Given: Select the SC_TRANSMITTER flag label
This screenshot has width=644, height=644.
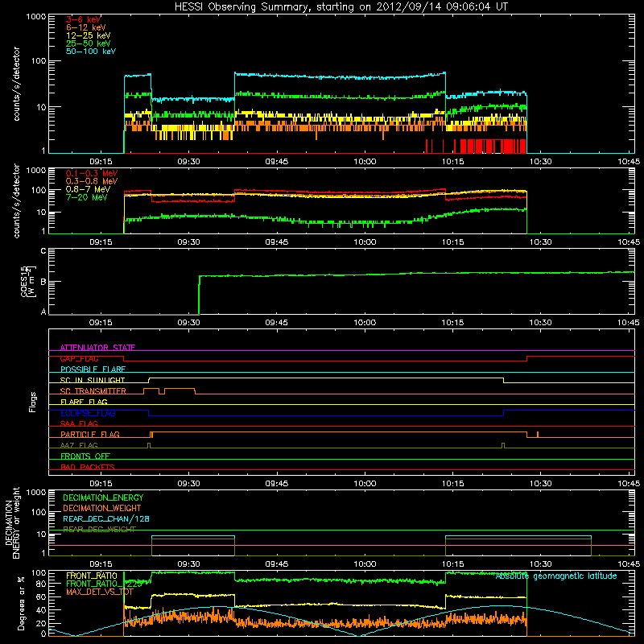Looking at the screenshot, I should (x=93, y=391).
